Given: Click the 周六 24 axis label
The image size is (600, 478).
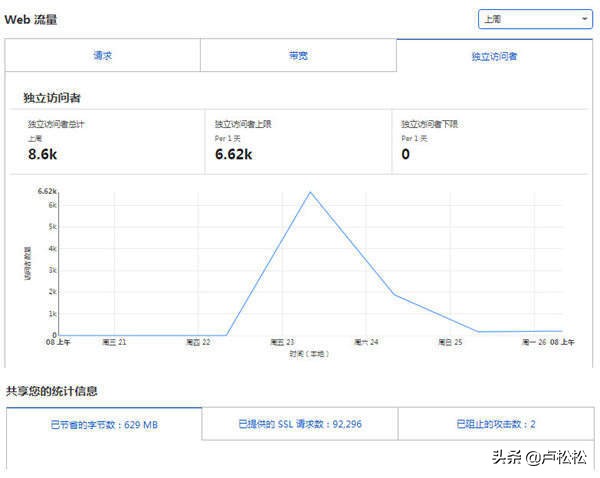Looking at the screenshot, I should (x=366, y=342).
